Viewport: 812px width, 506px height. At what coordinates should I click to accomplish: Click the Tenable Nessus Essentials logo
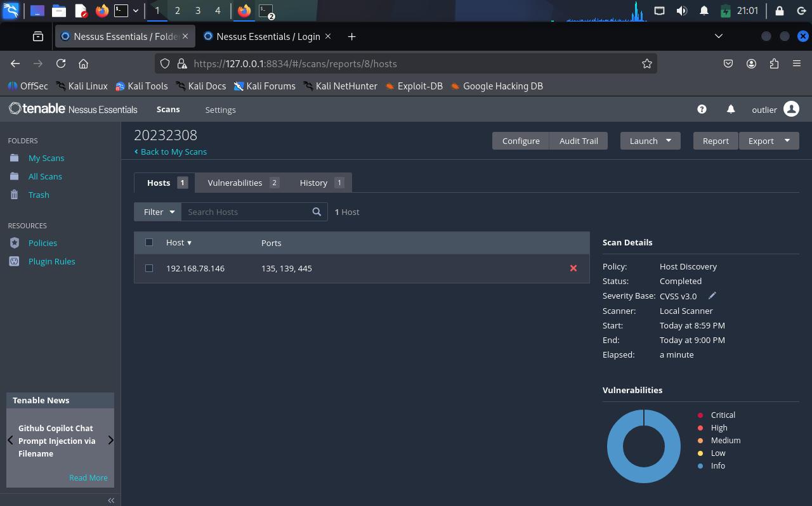(x=73, y=109)
